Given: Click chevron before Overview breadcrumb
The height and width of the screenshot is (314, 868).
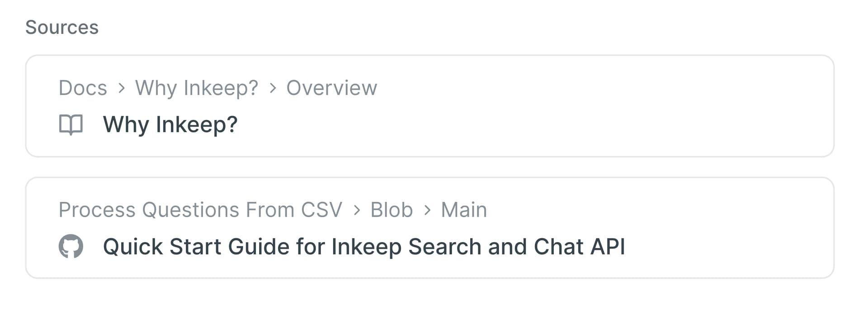Looking at the screenshot, I should [273, 88].
